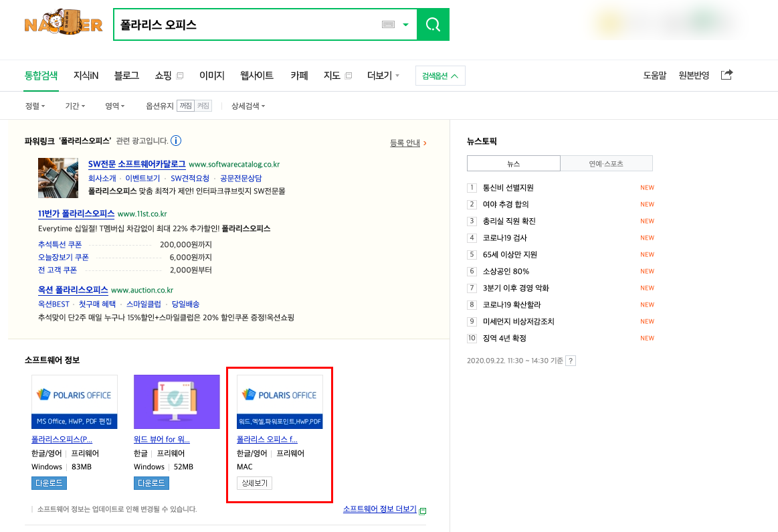Image resolution: width=778 pixels, height=532 pixels.
Task: Open the 등록 안내 link
Action: coord(405,143)
